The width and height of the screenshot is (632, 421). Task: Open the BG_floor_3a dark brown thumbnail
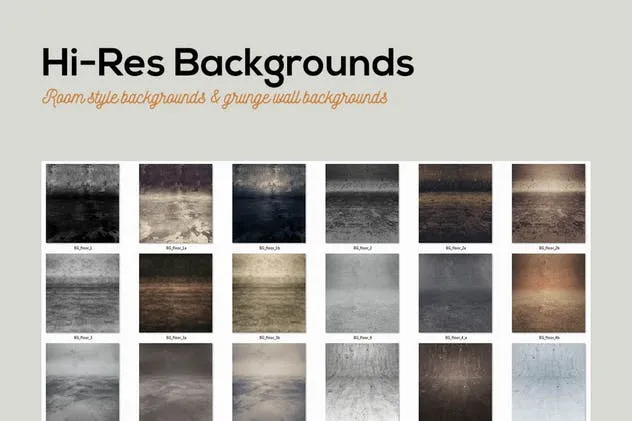(x=175, y=293)
